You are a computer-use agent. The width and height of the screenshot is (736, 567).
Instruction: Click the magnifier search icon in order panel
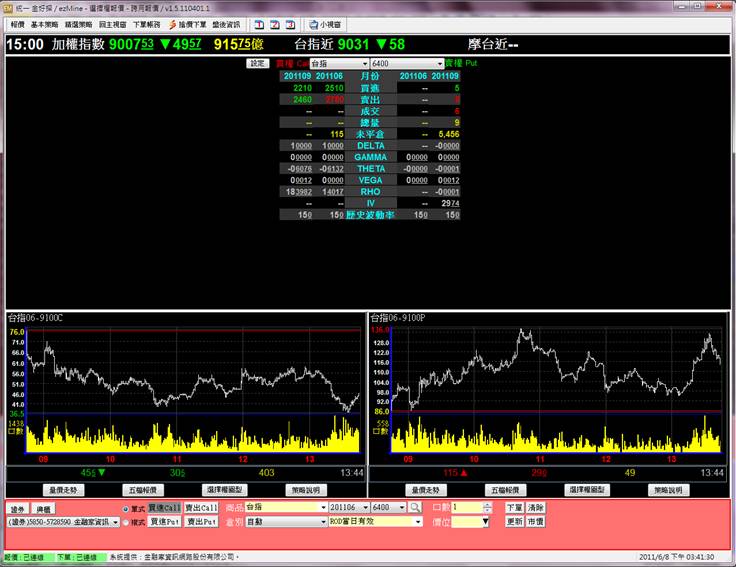(415, 508)
